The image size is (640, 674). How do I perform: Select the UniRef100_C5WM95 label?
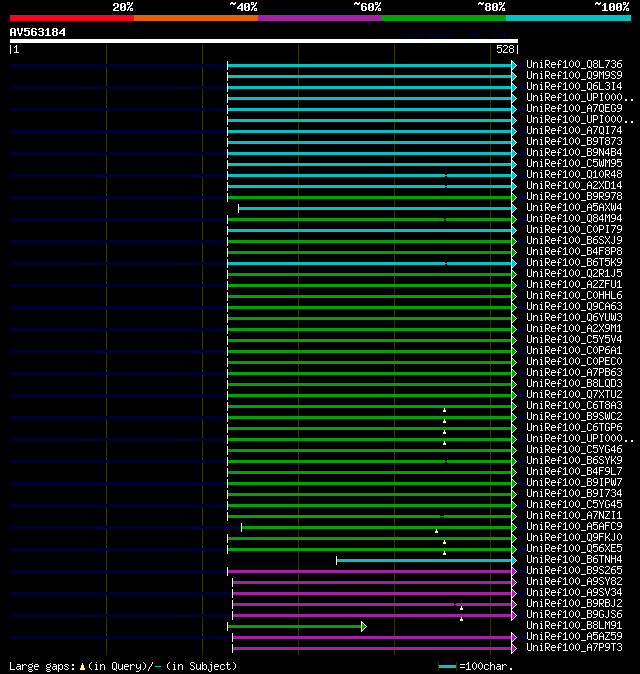[x=574, y=164]
